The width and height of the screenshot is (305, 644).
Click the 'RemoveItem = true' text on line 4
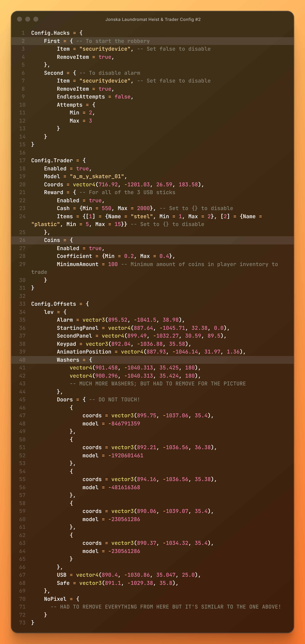[x=84, y=57]
